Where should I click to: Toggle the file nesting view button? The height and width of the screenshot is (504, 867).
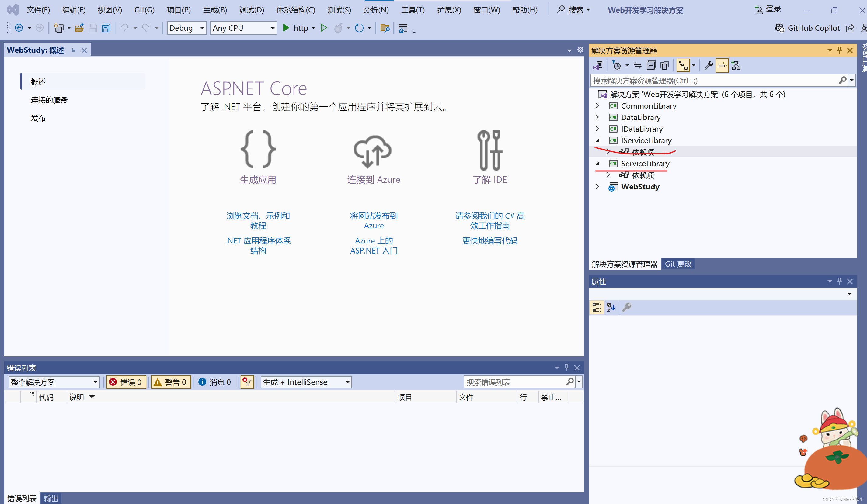click(683, 65)
